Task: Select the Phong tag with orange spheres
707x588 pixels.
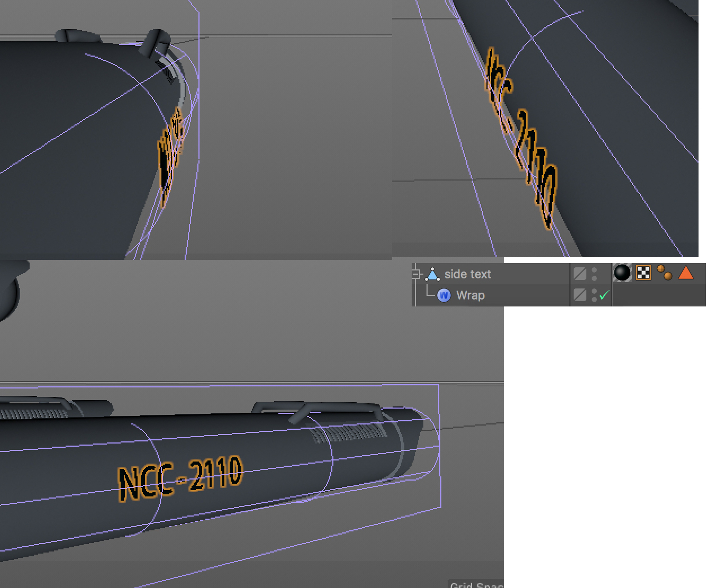Action: [x=664, y=273]
